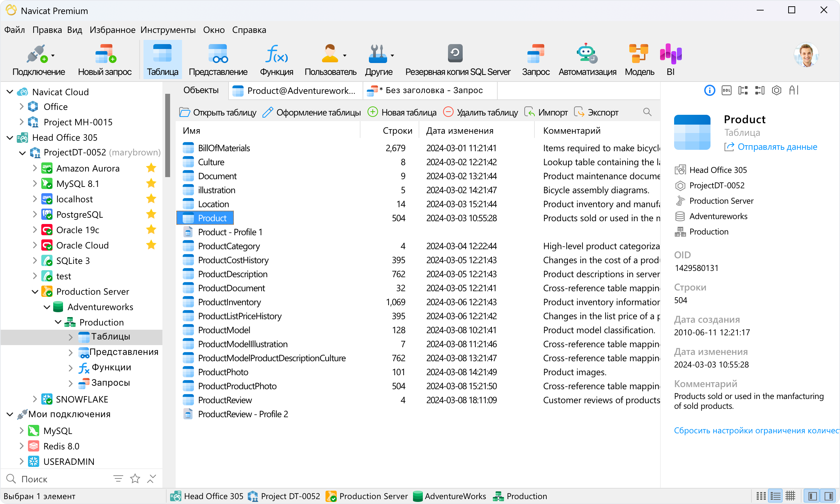Image resolution: width=840 pixels, height=504 pixels.
Task: Open the BI toolbar button
Action: 670,60
